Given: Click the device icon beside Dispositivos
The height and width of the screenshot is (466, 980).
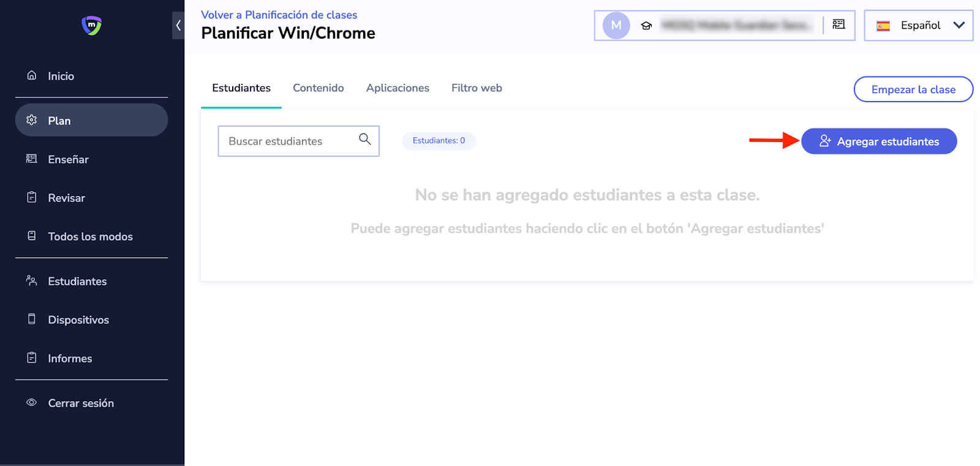Looking at the screenshot, I should pos(32,319).
